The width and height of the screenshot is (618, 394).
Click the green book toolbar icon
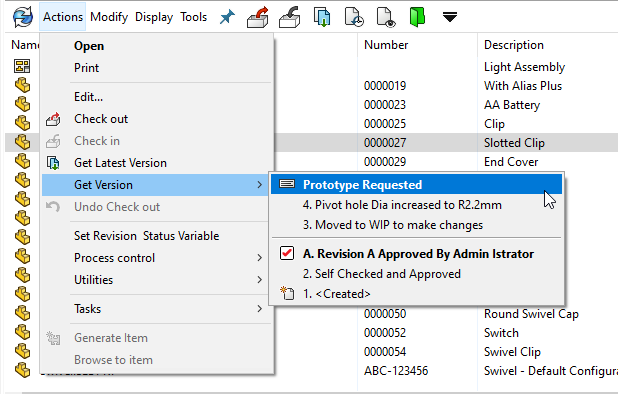click(417, 17)
